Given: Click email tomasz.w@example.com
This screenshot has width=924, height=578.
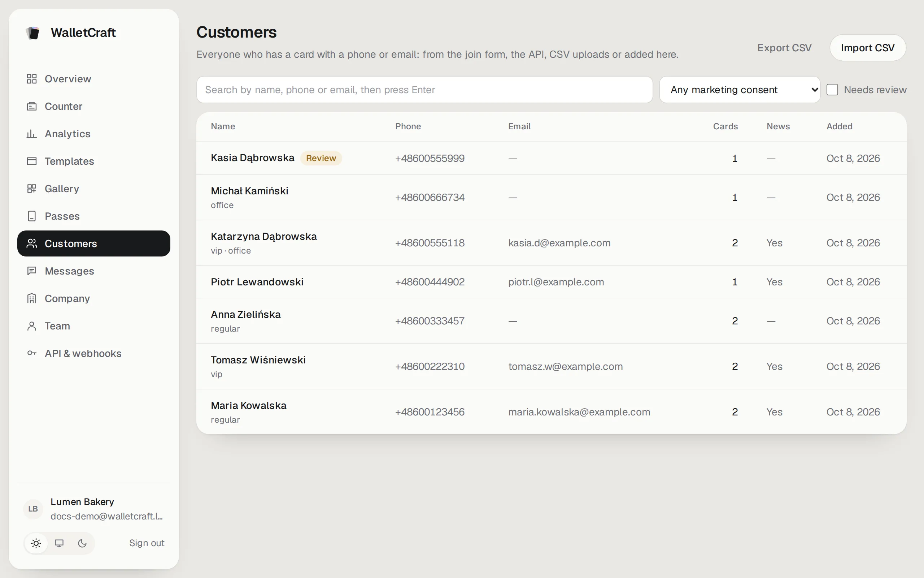Looking at the screenshot, I should 566,366.
